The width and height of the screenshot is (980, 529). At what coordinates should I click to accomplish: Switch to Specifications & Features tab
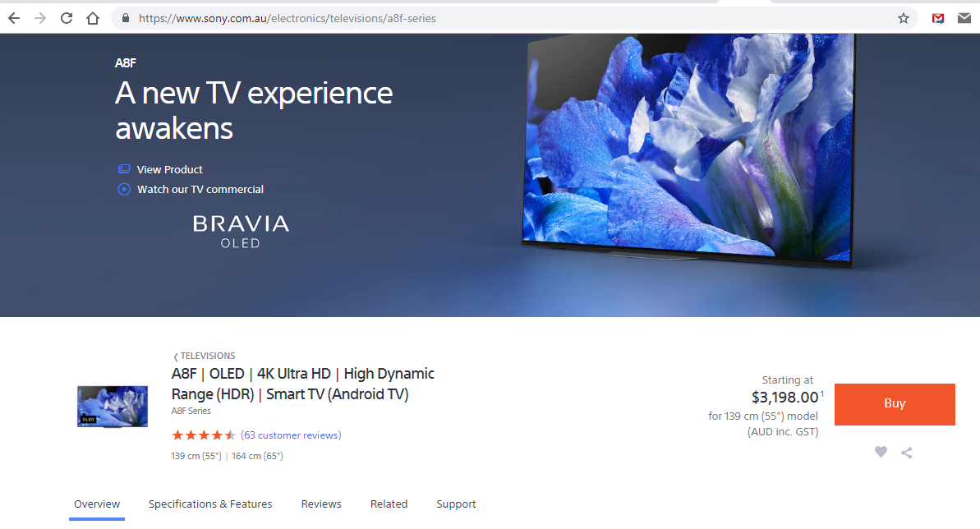(210, 504)
